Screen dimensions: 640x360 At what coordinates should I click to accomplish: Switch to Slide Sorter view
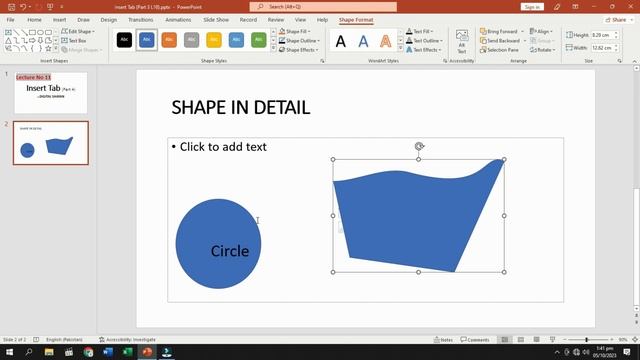click(x=521, y=340)
